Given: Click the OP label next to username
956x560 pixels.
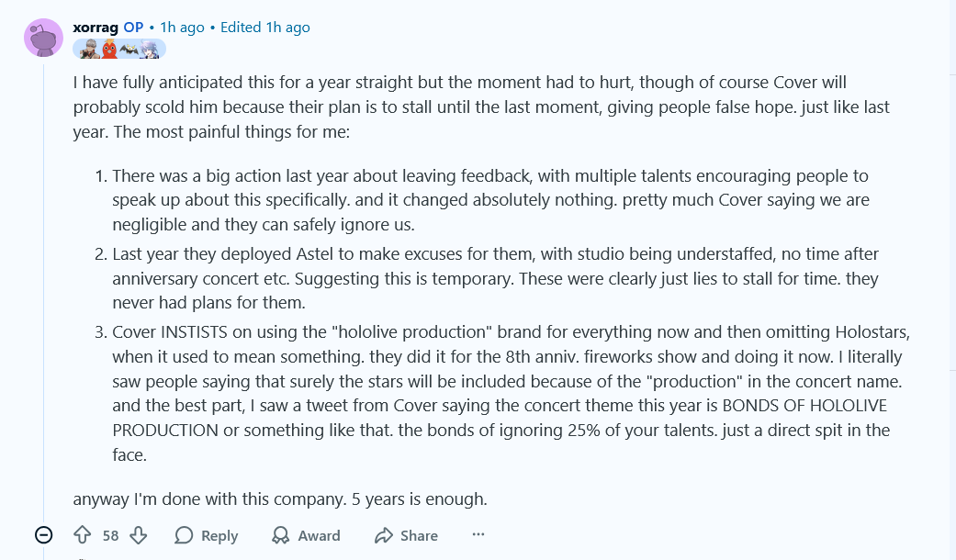Looking at the screenshot, I should click(x=133, y=28).
